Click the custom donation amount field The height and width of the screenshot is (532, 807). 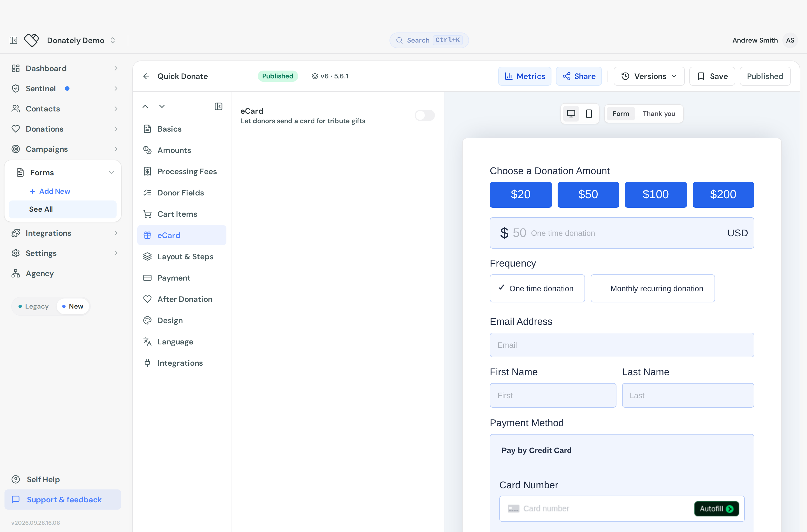tap(622, 233)
